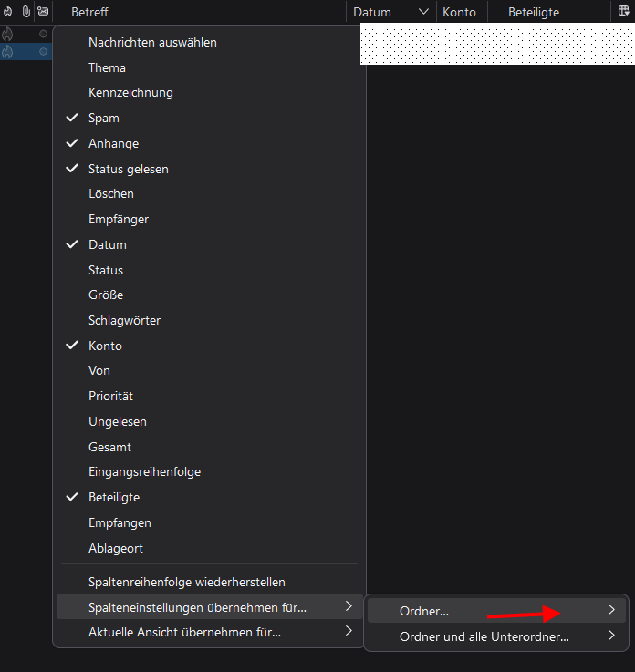The image size is (635, 672).
Task: Uncheck the Datum entry in the menu
Action: tap(209, 244)
